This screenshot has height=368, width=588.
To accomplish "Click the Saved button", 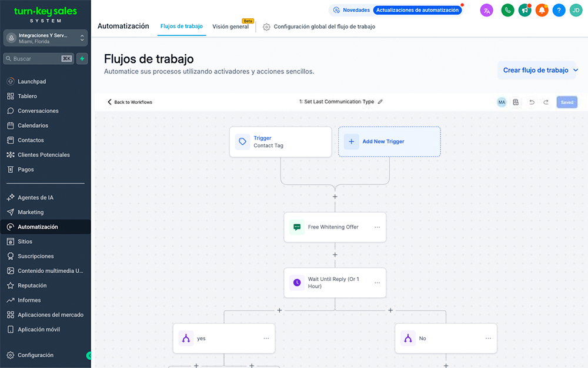I will [x=567, y=102].
